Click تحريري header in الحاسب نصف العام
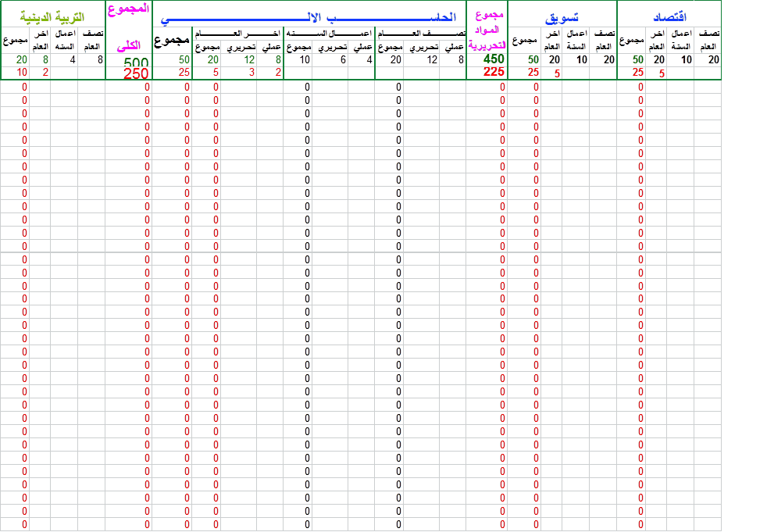The height and width of the screenshot is (532, 767). (x=423, y=47)
